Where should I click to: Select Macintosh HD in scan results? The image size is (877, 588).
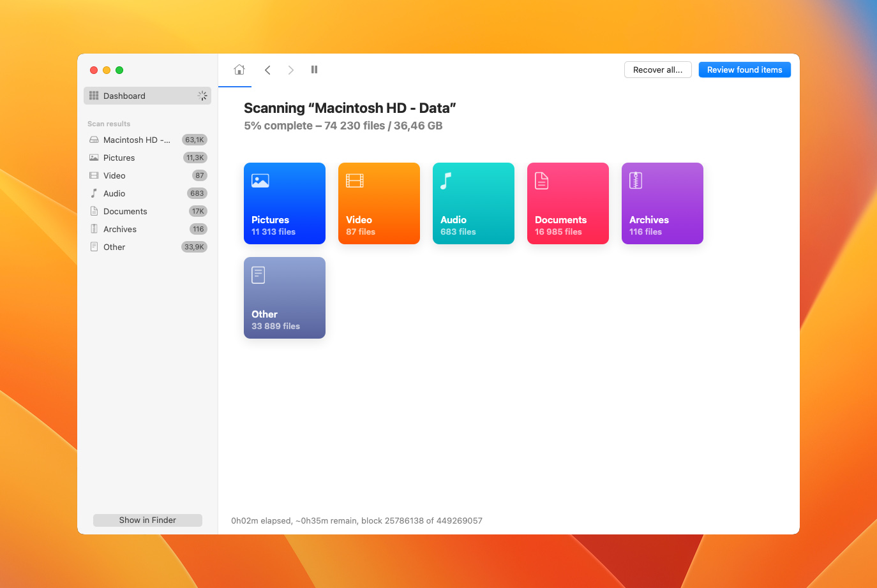[136, 140]
